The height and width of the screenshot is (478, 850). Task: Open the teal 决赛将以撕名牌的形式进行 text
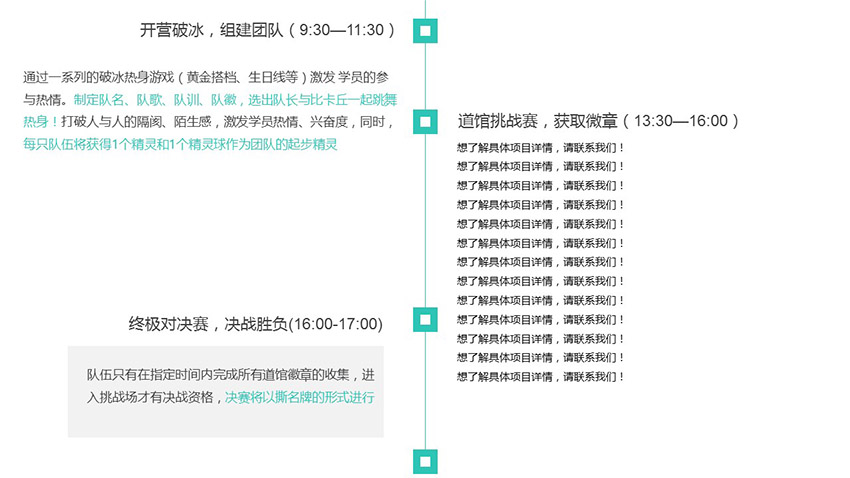point(299,397)
